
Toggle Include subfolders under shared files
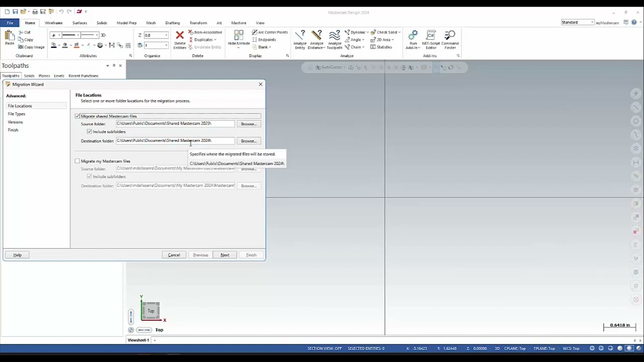[x=89, y=132]
